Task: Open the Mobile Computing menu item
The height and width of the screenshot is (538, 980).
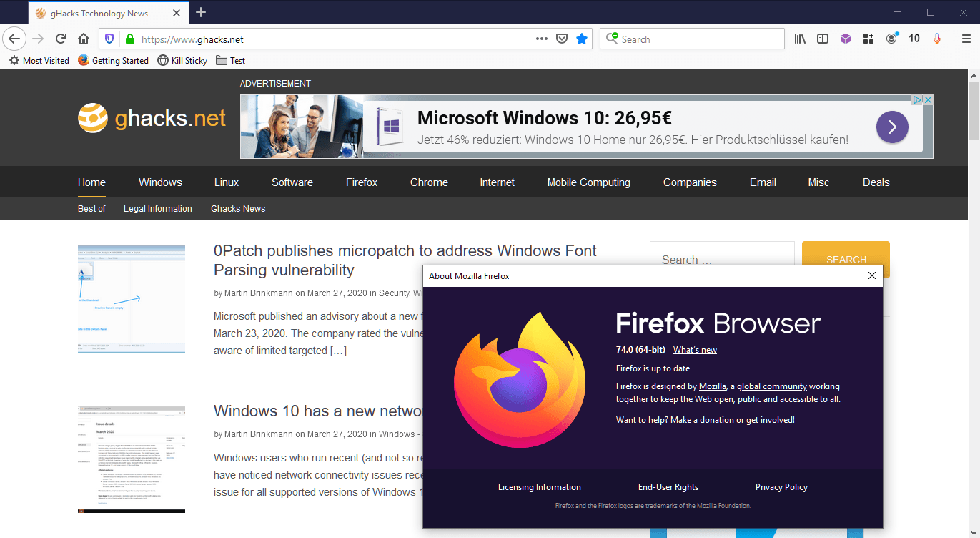Action: 589,182
